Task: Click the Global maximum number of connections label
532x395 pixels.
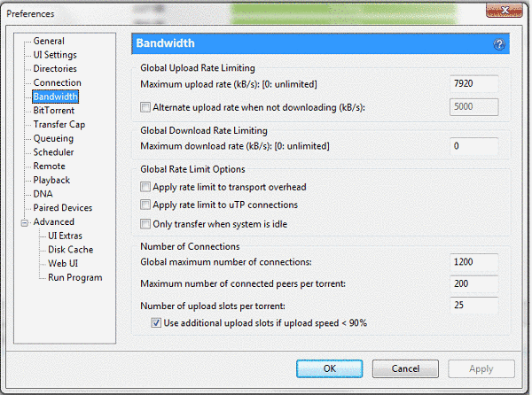Action: (226, 262)
